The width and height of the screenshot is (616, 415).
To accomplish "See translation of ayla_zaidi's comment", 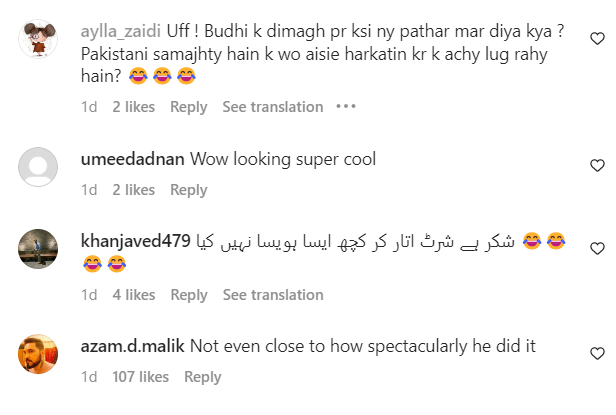I will point(272,107).
